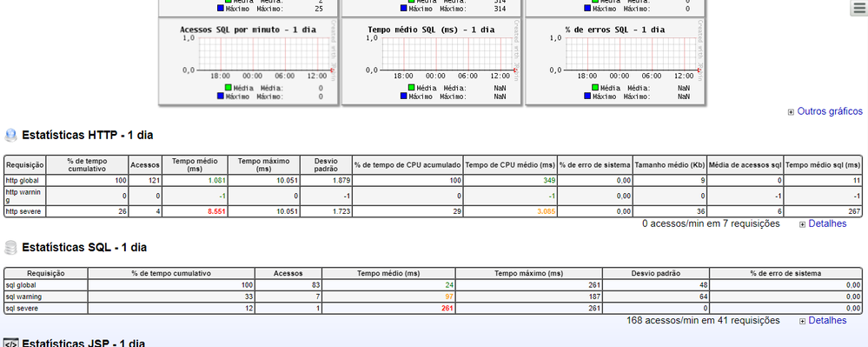Screen dimensions: 868x347
Task: Sort HTTP table by % de tempo cumulativo
Action: pos(87,165)
